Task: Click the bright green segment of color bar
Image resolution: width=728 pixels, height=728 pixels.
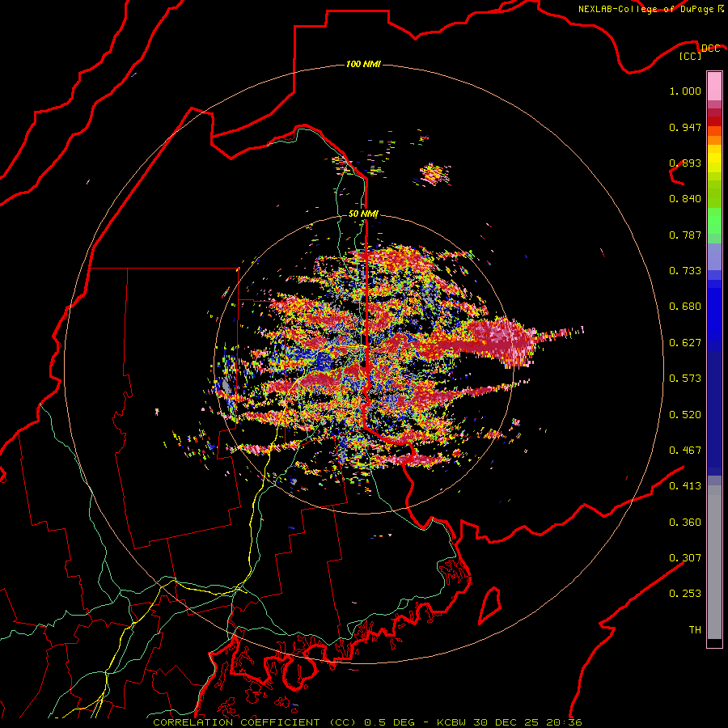Action: click(714, 221)
